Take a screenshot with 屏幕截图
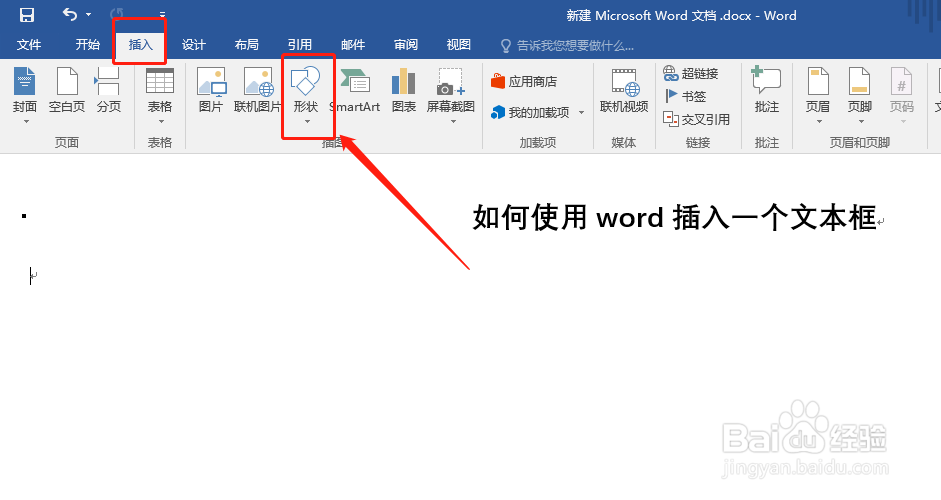 451,90
